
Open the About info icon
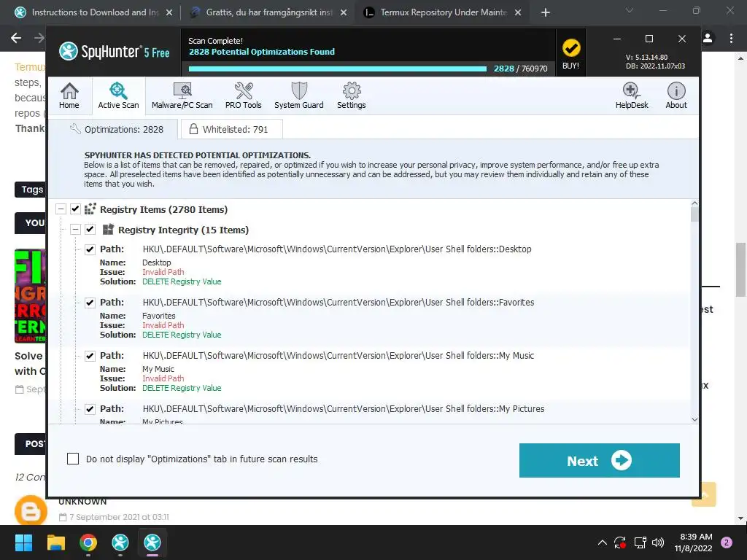(676, 96)
